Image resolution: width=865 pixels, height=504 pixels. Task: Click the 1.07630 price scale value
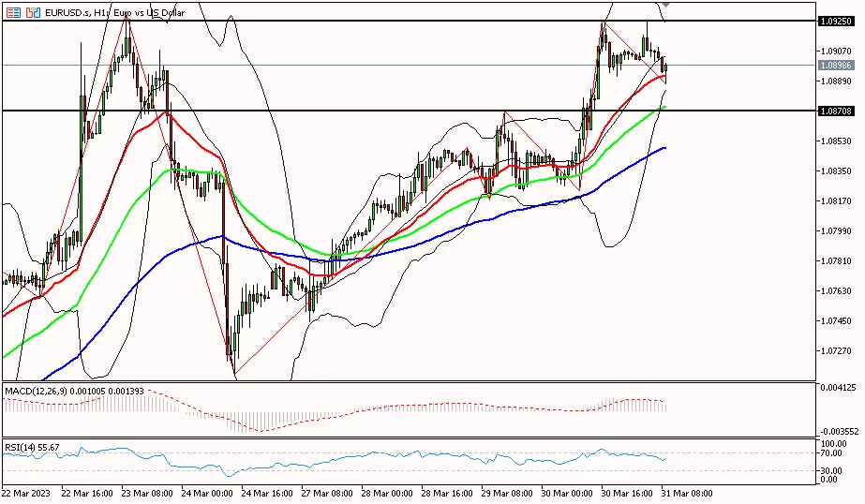click(836, 290)
